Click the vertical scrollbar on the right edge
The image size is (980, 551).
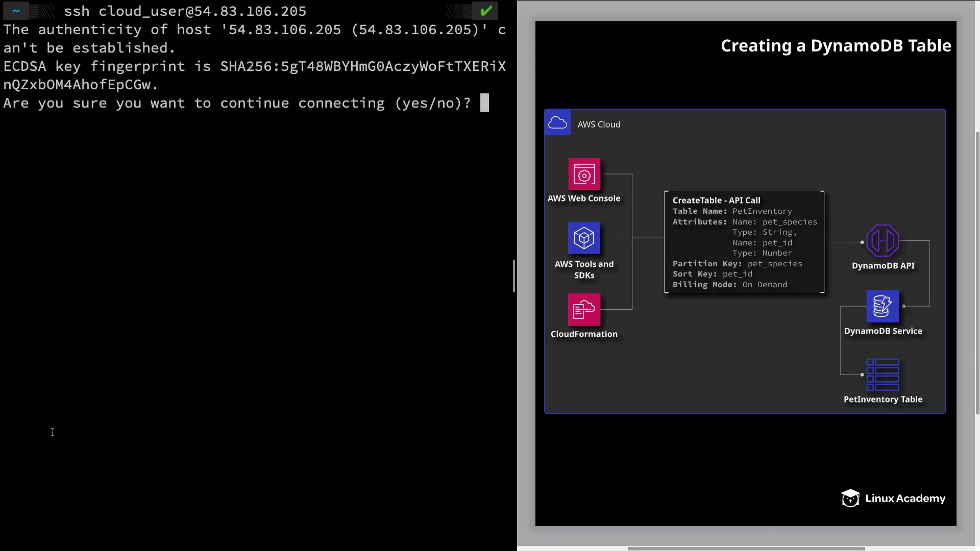click(x=977, y=273)
